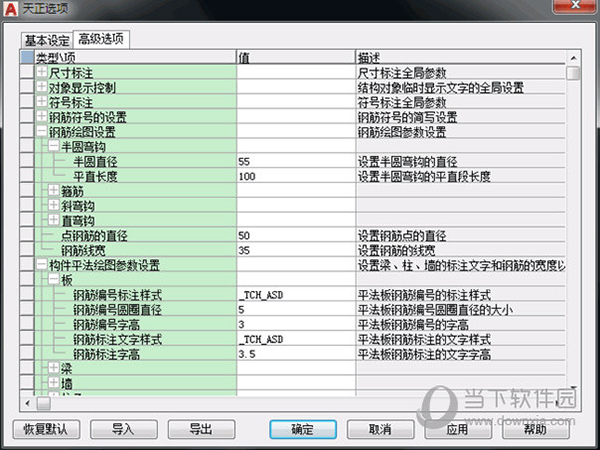Expand the 斜弯钩 node
This screenshot has height=450, width=600.
click(54, 205)
